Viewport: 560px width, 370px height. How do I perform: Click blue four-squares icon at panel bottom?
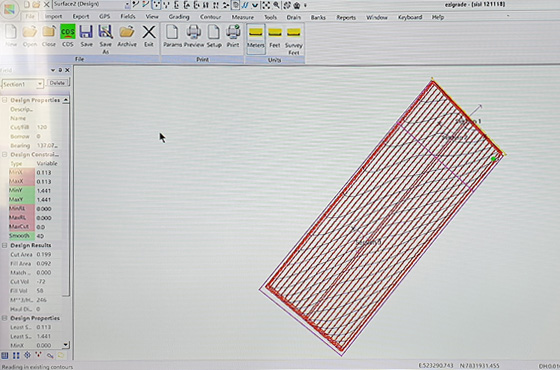pyautogui.click(x=16, y=355)
